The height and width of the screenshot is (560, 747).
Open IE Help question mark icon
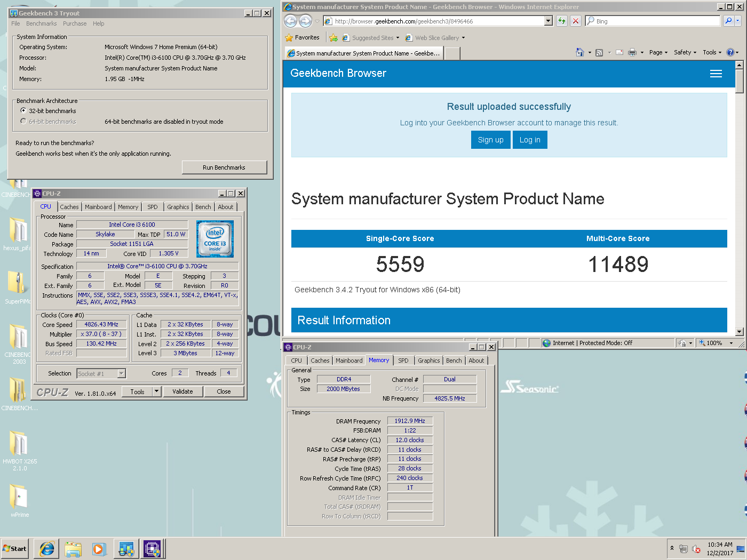pyautogui.click(x=730, y=52)
